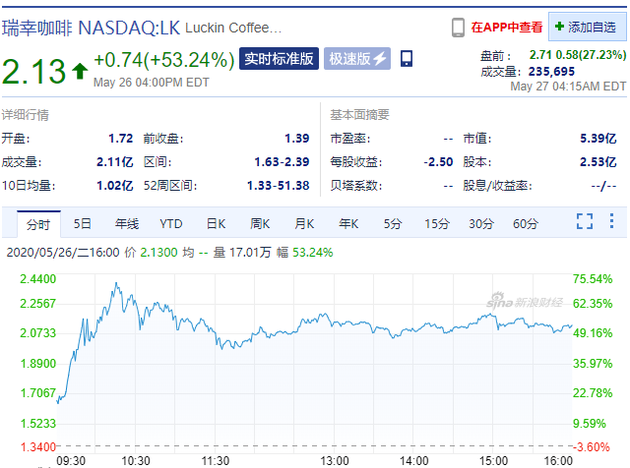
Task: Select the 月K chart tab
Action: pyautogui.click(x=304, y=223)
